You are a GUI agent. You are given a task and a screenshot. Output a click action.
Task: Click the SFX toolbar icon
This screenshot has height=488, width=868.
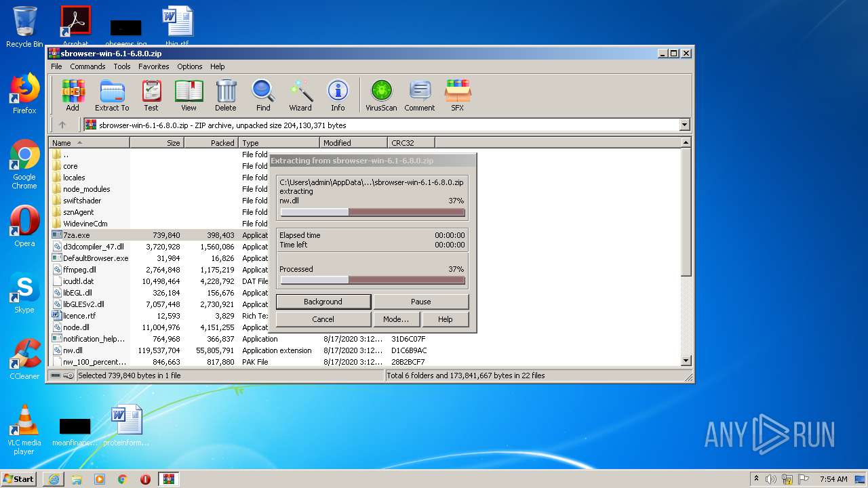click(x=458, y=95)
